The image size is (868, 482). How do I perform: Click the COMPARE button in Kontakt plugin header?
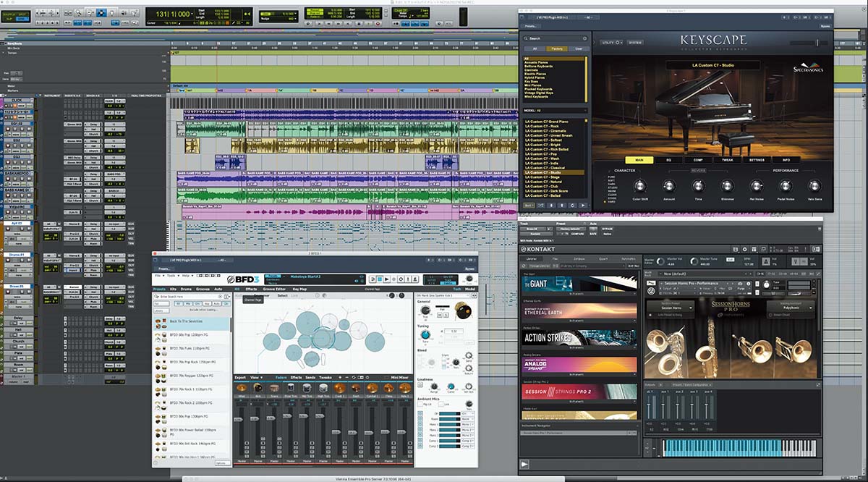click(577, 234)
